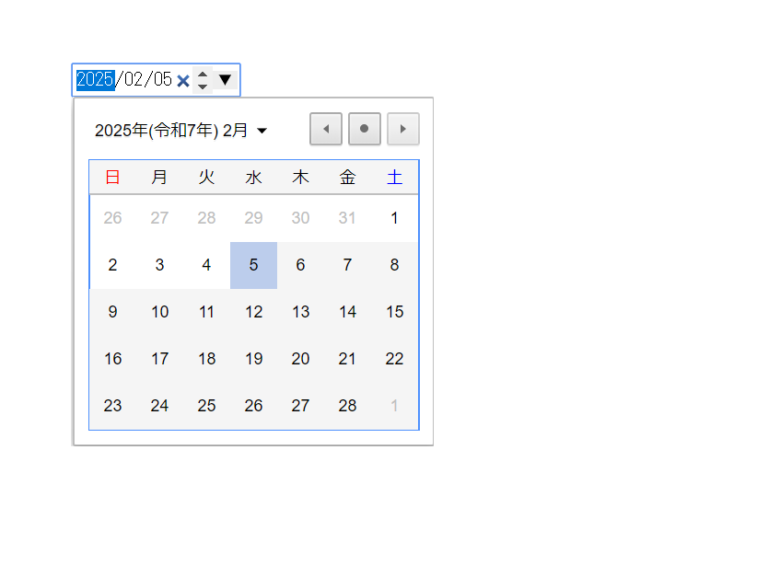
Task: Select the month field 02 in date input
Action: coord(134,80)
